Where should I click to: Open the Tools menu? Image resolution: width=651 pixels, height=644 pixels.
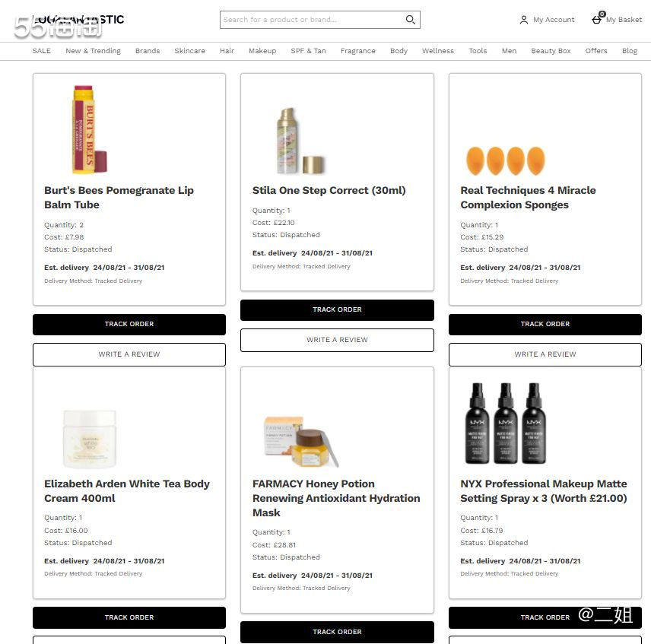click(478, 51)
